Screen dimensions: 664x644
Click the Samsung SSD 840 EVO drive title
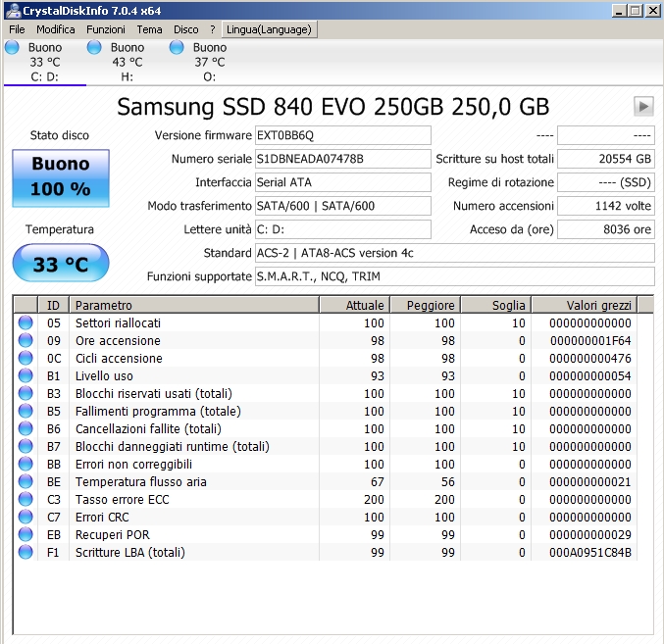click(332, 106)
